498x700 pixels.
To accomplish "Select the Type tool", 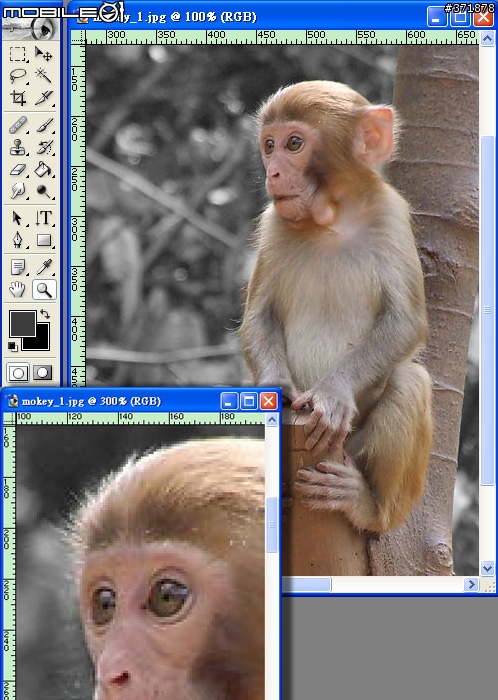I will (44, 218).
